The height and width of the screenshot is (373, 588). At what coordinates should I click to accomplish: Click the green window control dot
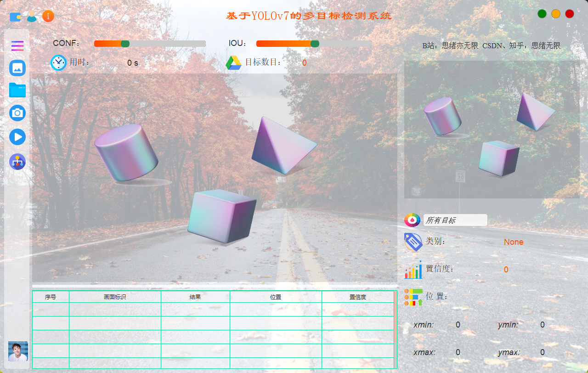tap(542, 14)
